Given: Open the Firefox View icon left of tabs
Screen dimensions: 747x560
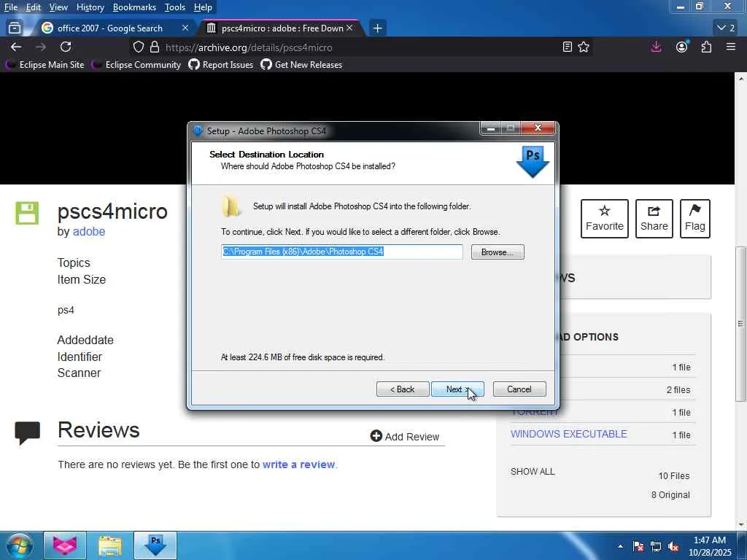Looking at the screenshot, I should click(15, 28).
